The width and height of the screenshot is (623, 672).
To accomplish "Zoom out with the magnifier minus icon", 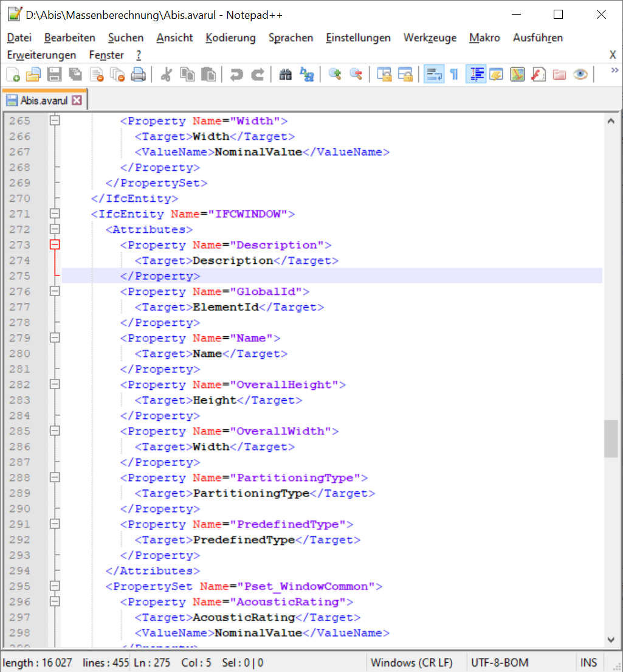I will click(x=356, y=75).
